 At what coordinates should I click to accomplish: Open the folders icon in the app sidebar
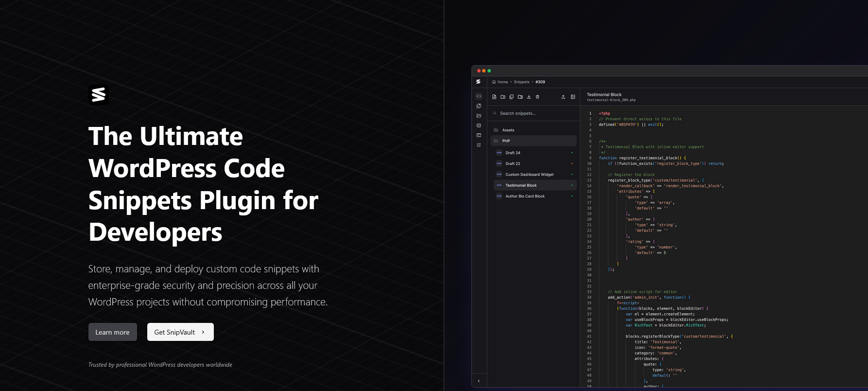click(x=479, y=116)
